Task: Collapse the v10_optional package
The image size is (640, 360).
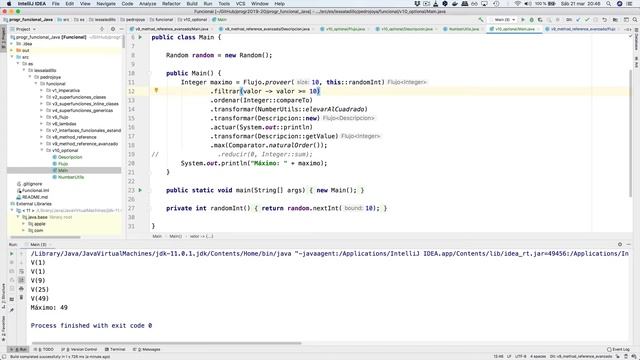Action: click(x=42, y=150)
